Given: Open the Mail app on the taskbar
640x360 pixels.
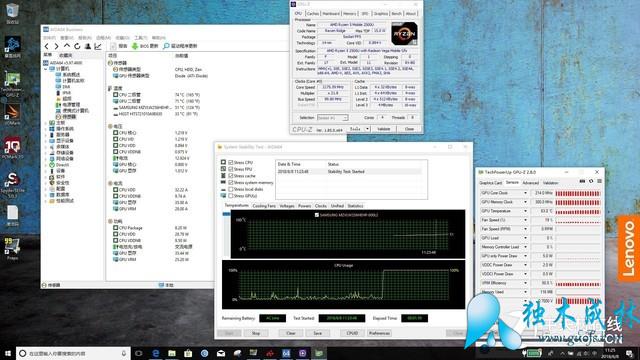Looking at the screenshot, I should pos(221,353).
